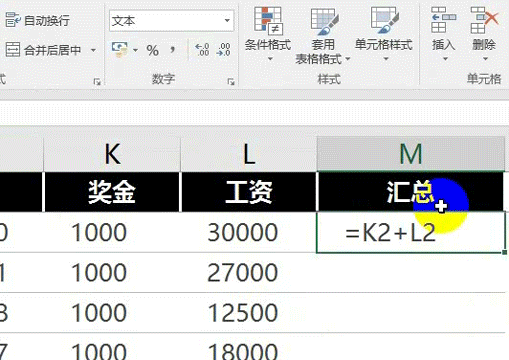Click the Decrease Decimal icon

point(223,50)
